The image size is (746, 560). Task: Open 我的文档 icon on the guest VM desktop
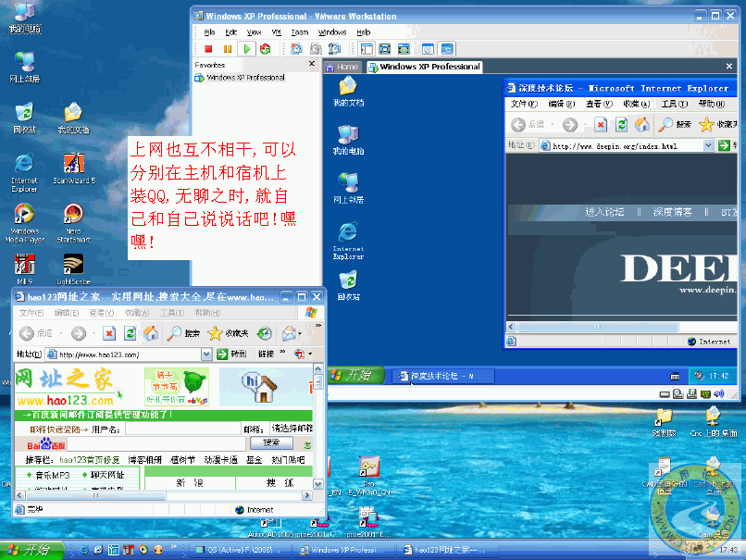[x=348, y=92]
